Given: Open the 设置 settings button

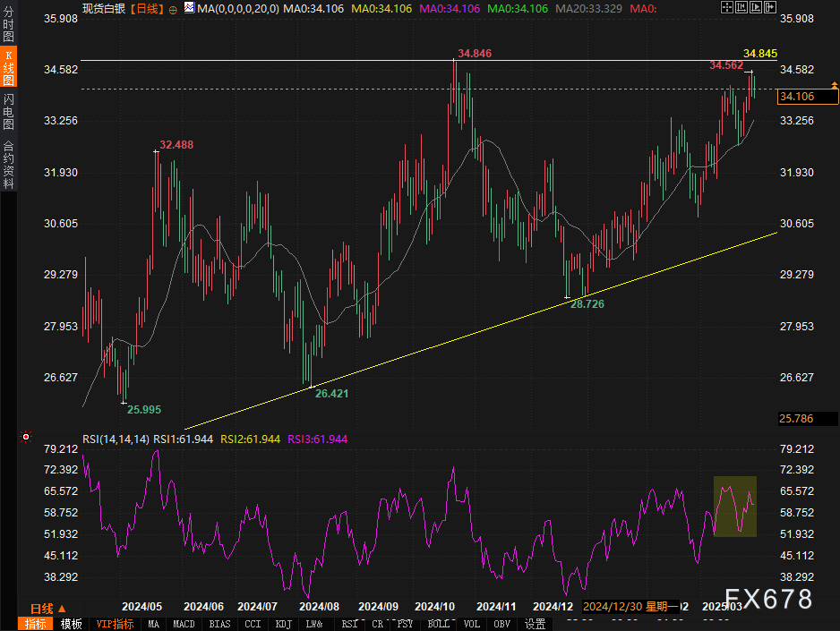Looking at the screenshot, I should tap(536, 624).
